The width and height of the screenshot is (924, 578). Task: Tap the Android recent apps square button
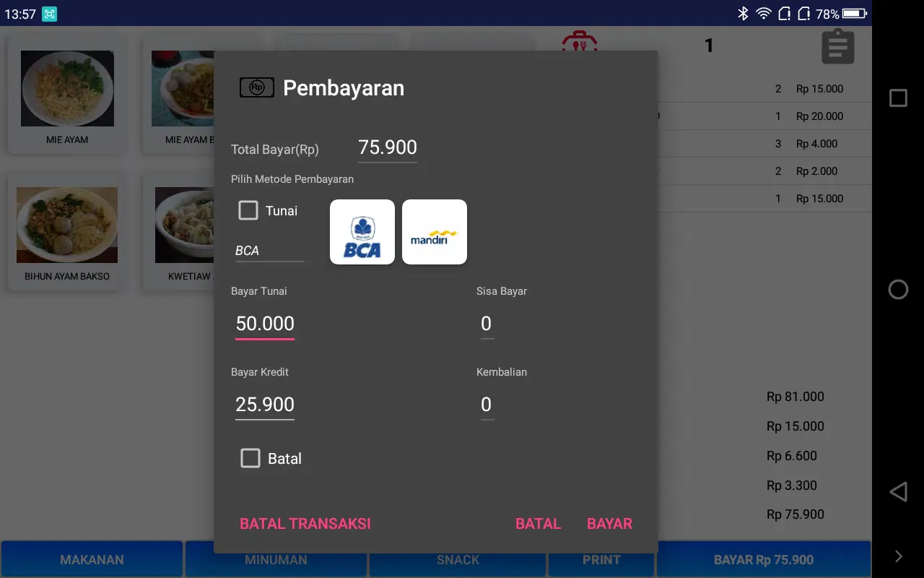pos(898,98)
